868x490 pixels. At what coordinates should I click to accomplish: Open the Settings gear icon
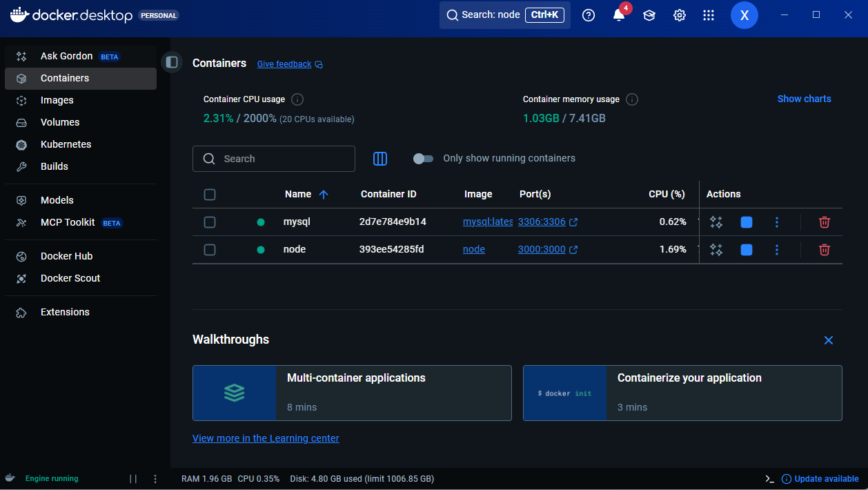point(680,15)
